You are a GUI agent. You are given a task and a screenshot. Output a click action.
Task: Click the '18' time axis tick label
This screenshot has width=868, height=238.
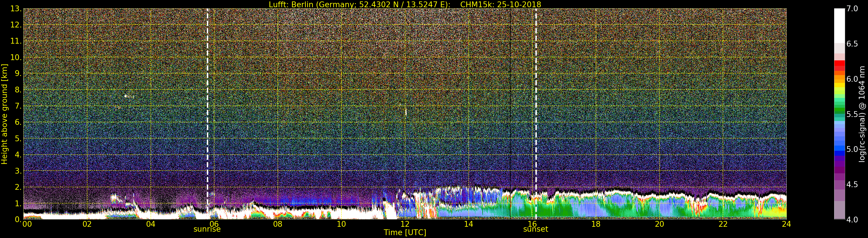pyautogui.click(x=596, y=224)
